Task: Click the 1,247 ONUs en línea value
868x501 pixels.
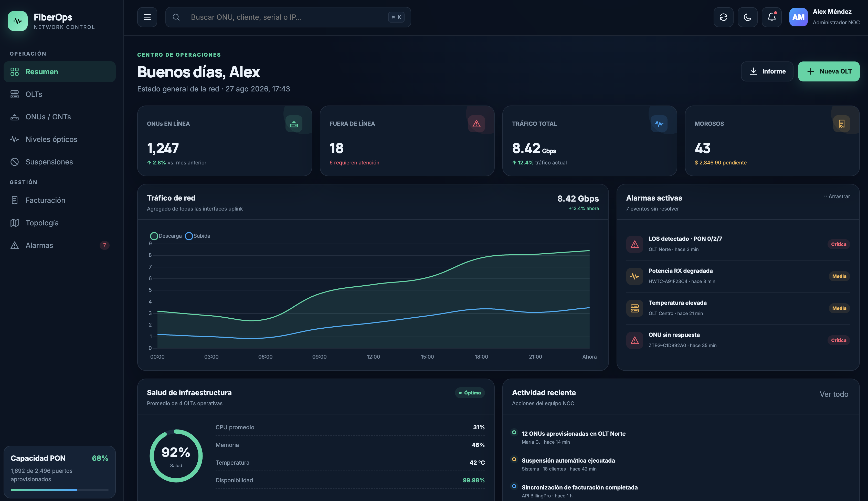Action: click(163, 148)
